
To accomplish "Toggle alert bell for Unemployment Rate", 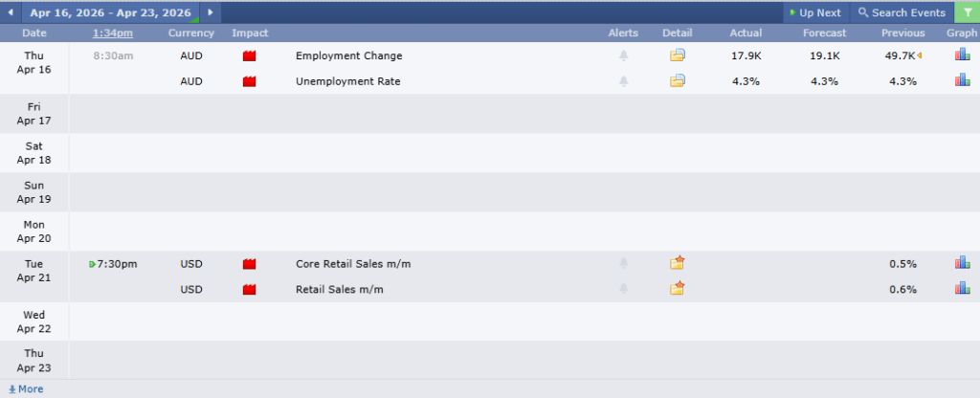I will click(624, 81).
